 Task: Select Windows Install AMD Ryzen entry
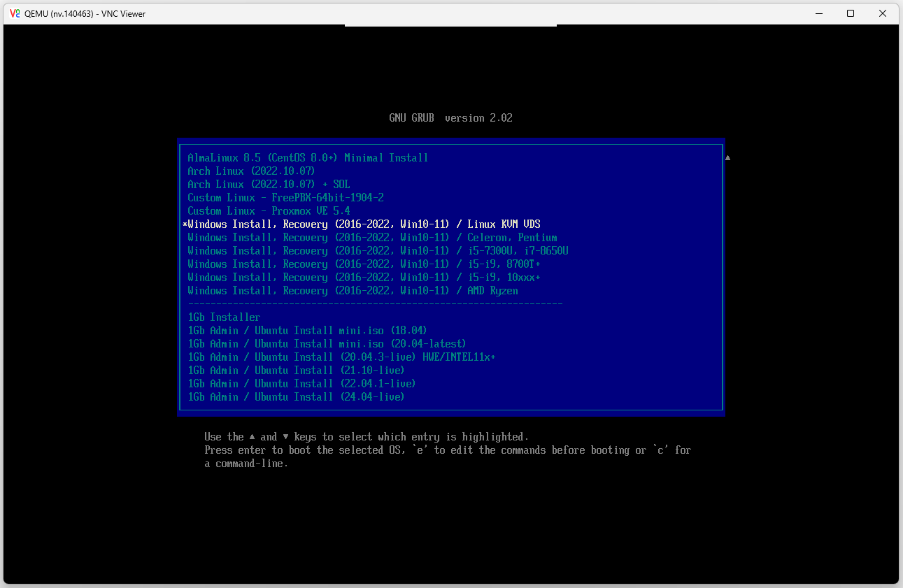pyautogui.click(x=353, y=291)
